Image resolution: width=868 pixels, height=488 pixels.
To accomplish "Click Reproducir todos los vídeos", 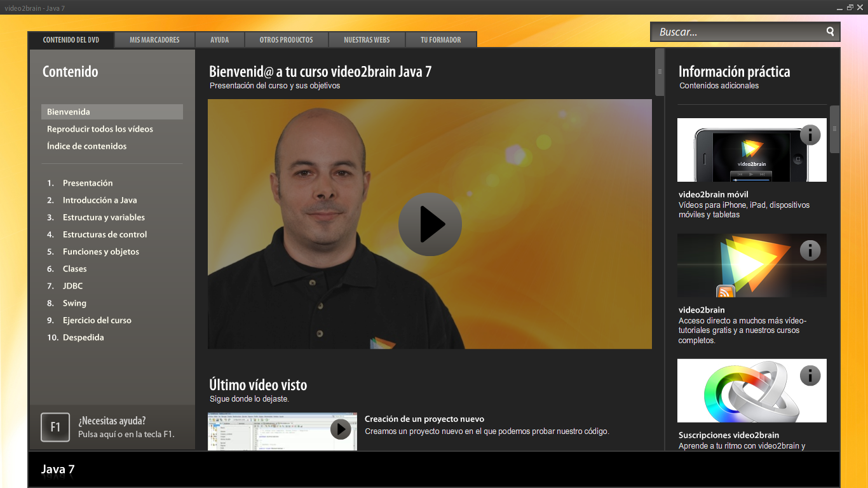I will pos(100,129).
